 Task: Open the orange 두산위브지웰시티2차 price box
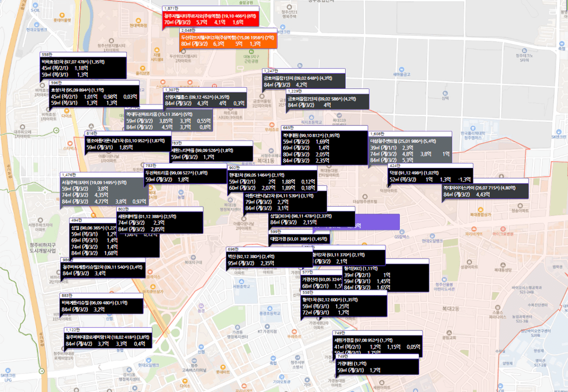[x=228, y=39]
